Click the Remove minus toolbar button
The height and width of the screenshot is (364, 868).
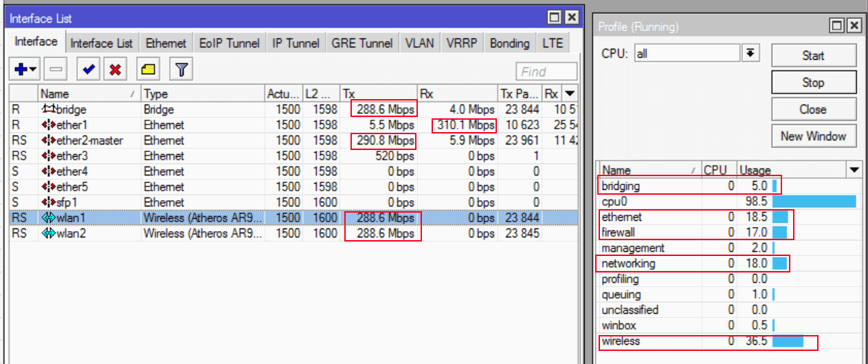click(x=57, y=69)
